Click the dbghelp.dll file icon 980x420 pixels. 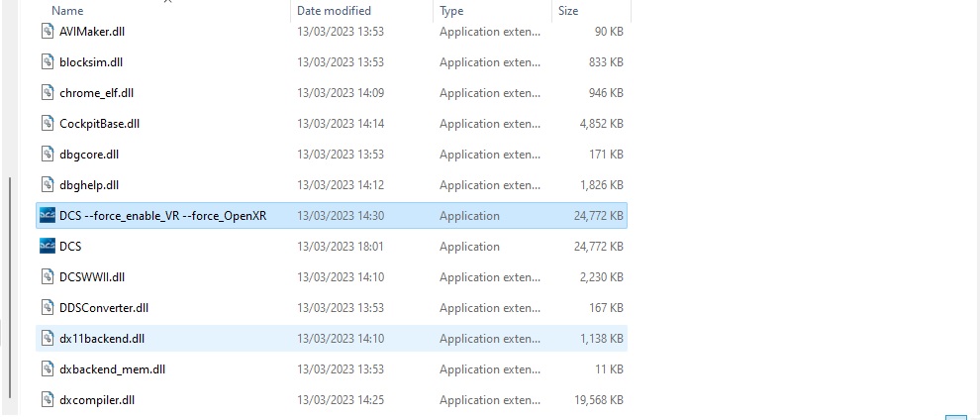(x=48, y=185)
